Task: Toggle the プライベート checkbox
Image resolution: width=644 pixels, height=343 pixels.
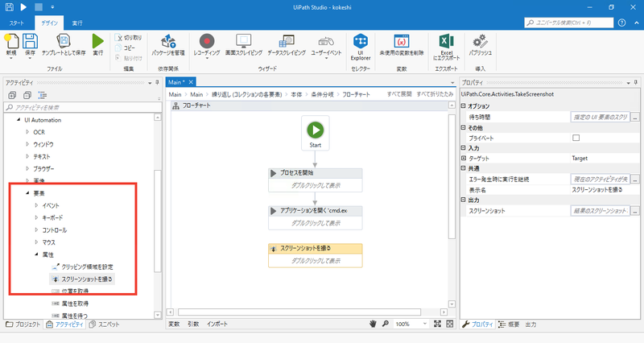Action: click(576, 138)
